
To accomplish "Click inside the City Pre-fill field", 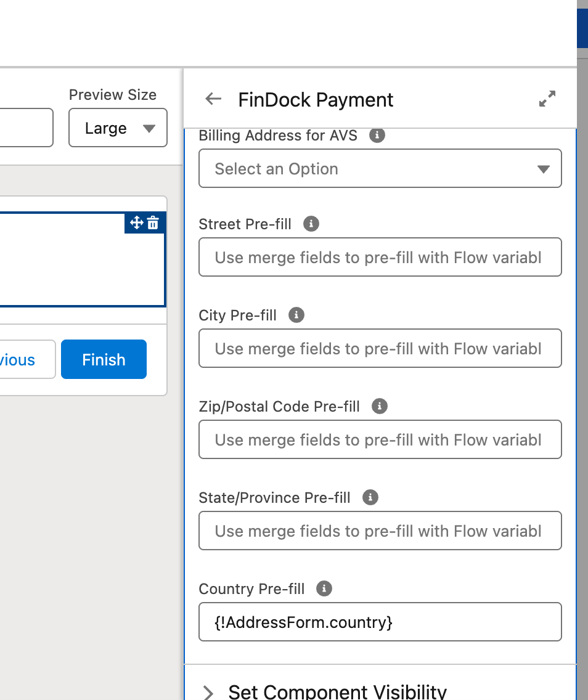I will tap(380, 348).
